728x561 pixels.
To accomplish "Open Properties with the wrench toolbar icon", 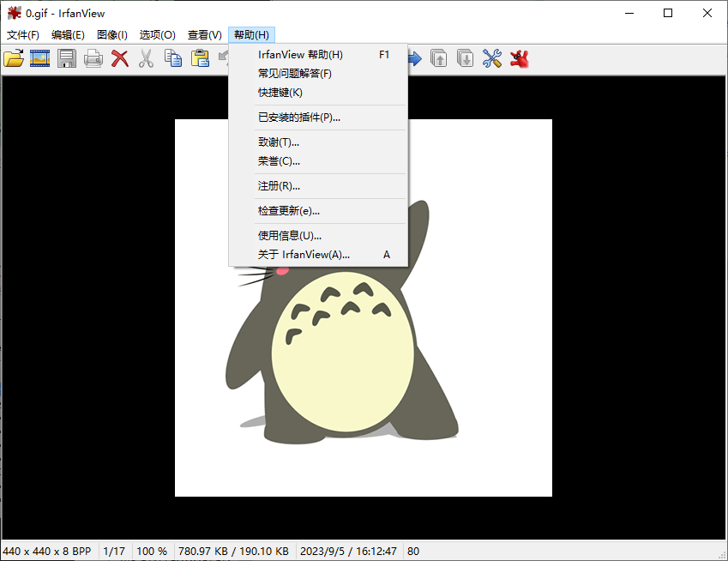I will pos(491,58).
